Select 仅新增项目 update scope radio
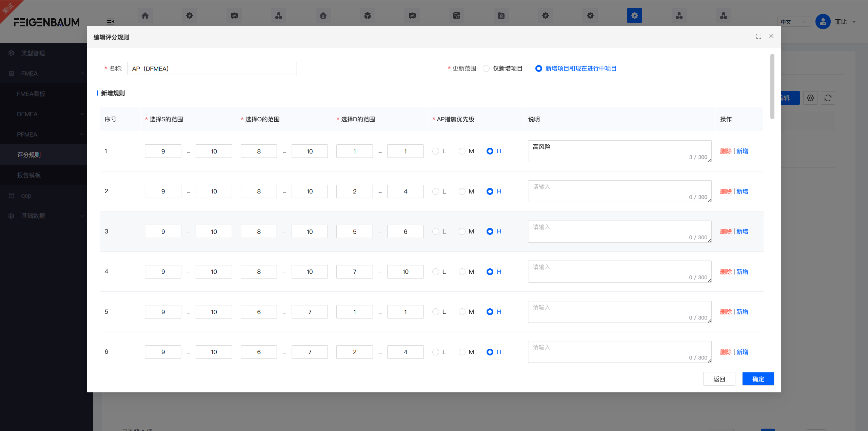Viewport: 868px width, 431px height. (486, 68)
